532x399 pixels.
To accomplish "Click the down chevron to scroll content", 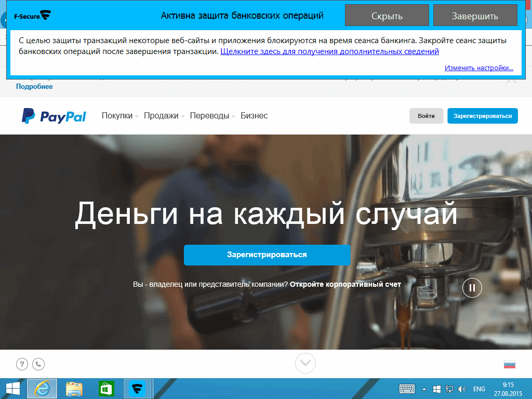I will [305, 363].
